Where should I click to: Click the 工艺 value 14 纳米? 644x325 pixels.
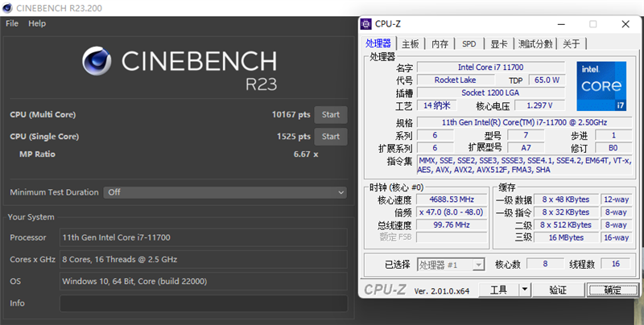pyautogui.click(x=436, y=105)
